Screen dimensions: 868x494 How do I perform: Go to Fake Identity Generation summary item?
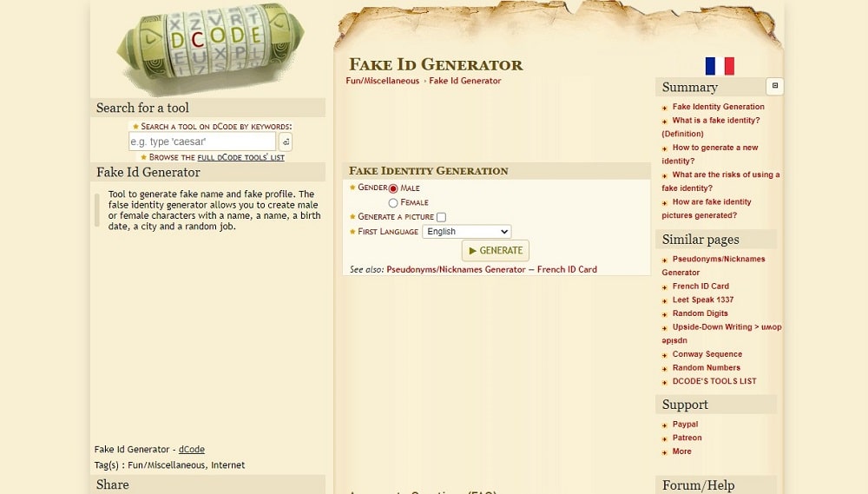718,107
